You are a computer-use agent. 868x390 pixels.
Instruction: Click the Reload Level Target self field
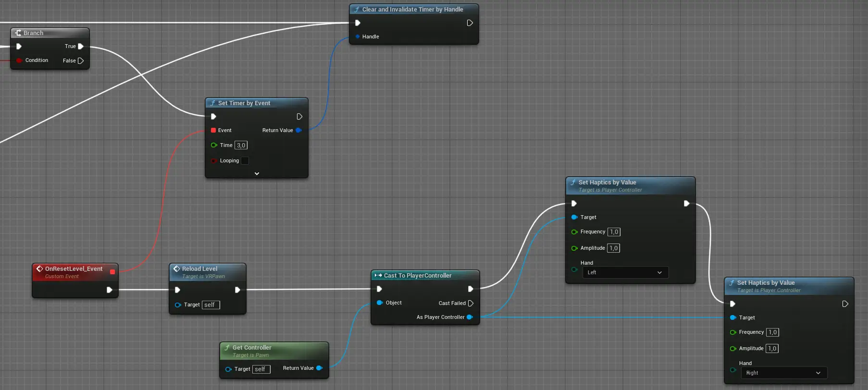(211, 305)
